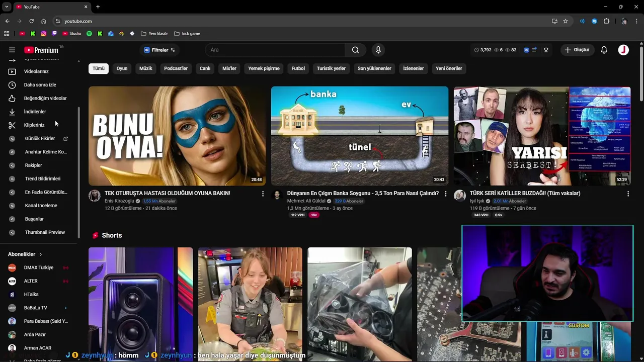Click the Oluştur create button
Image resolution: width=644 pixels, height=362 pixels.
point(578,50)
